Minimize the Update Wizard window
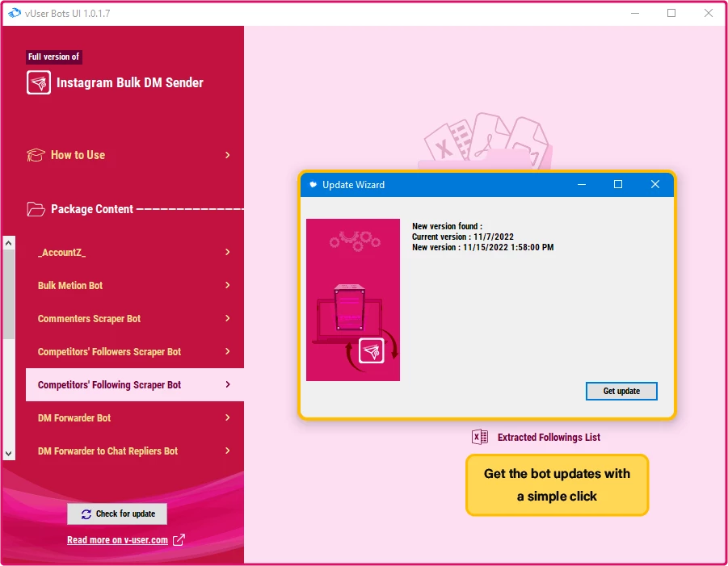728x566 pixels. coord(581,184)
